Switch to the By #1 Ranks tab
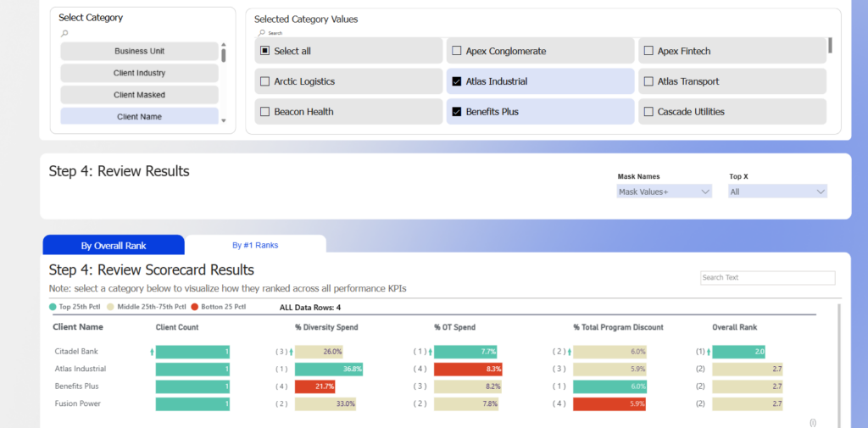The width and height of the screenshot is (868, 428). [255, 245]
